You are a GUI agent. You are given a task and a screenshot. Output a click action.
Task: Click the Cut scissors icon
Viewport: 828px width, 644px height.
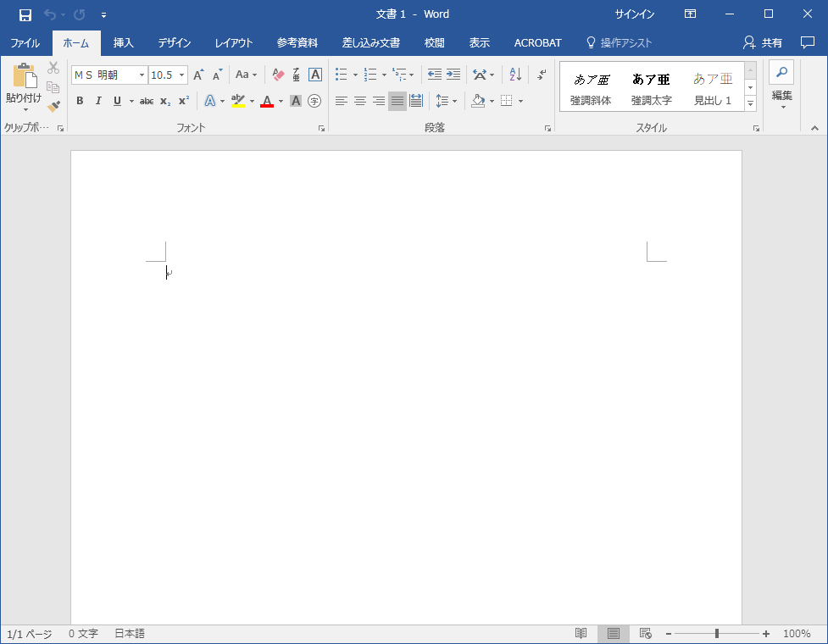(53, 68)
